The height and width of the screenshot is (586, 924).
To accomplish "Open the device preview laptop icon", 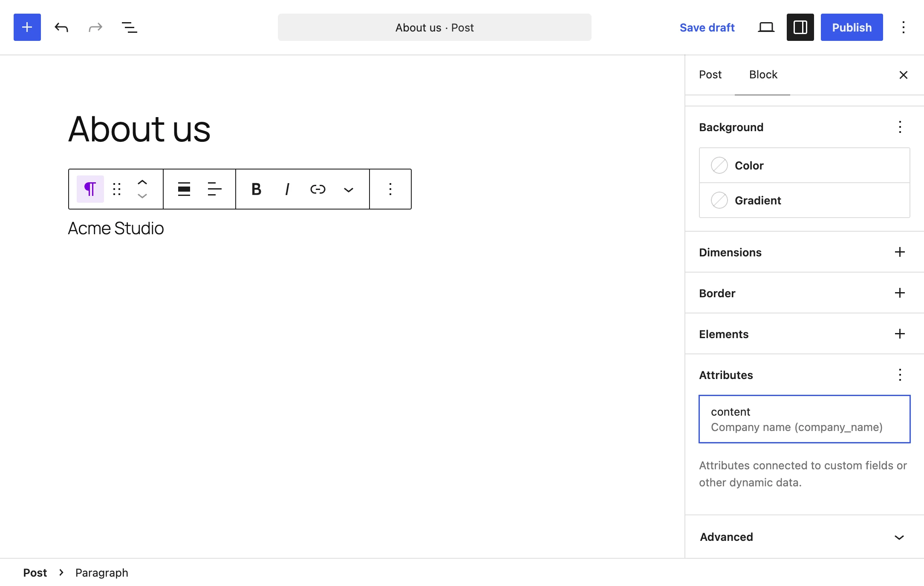I will pyautogui.click(x=766, y=27).
